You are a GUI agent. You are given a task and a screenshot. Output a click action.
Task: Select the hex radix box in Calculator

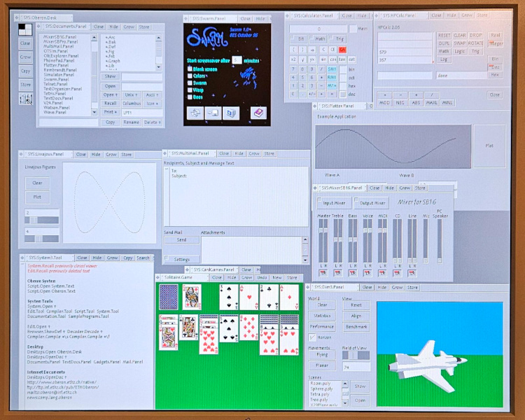[x=343, y=86]
